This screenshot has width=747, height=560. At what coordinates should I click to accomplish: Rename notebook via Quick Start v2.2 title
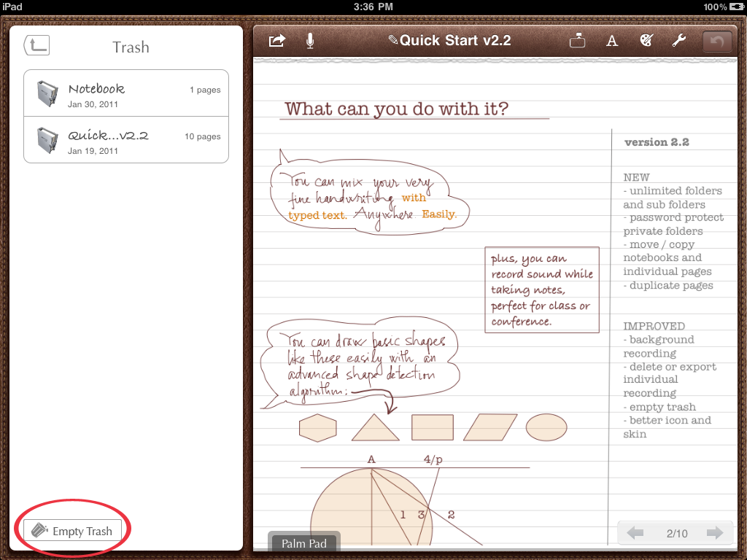[449, 41]
